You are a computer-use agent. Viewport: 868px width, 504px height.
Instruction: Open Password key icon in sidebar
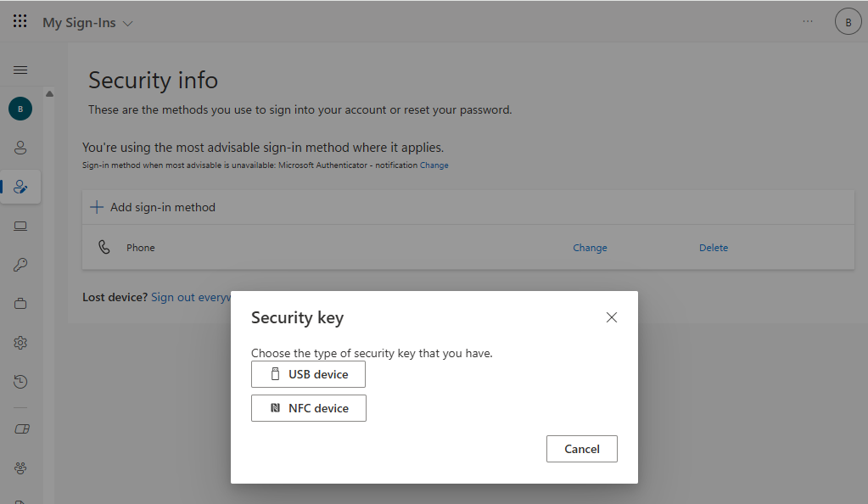click(x=20, y=265)
